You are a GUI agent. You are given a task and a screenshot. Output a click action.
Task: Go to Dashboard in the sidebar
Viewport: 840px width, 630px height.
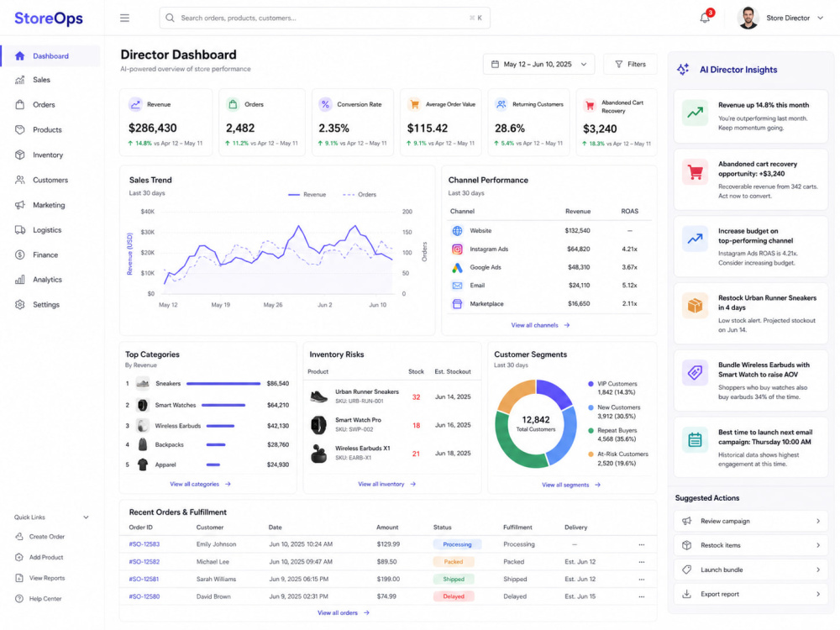tap(50, 55)
